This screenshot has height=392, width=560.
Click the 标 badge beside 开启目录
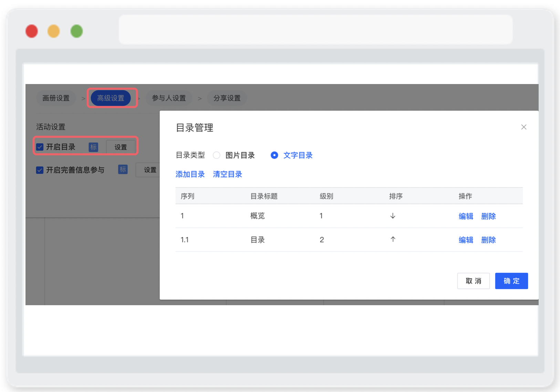click(x=93, y=147)
